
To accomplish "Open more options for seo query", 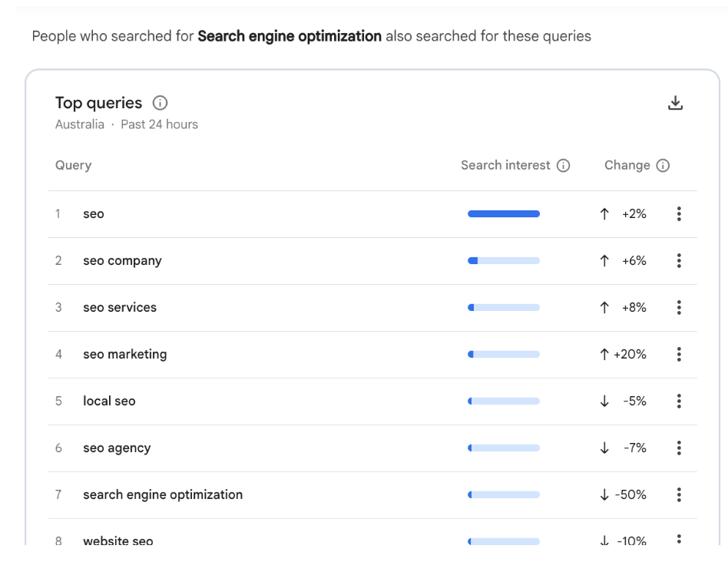I will [679, 214].
